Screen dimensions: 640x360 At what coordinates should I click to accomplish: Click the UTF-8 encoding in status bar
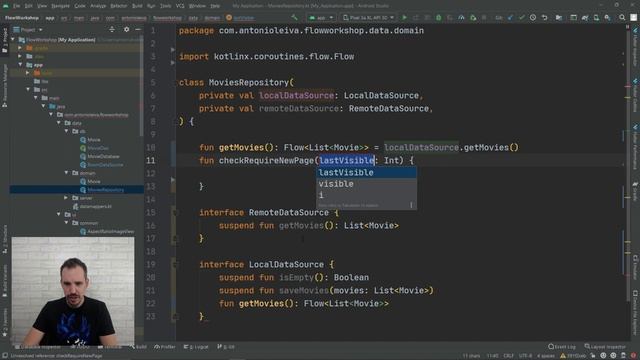(x=525, y=356)
